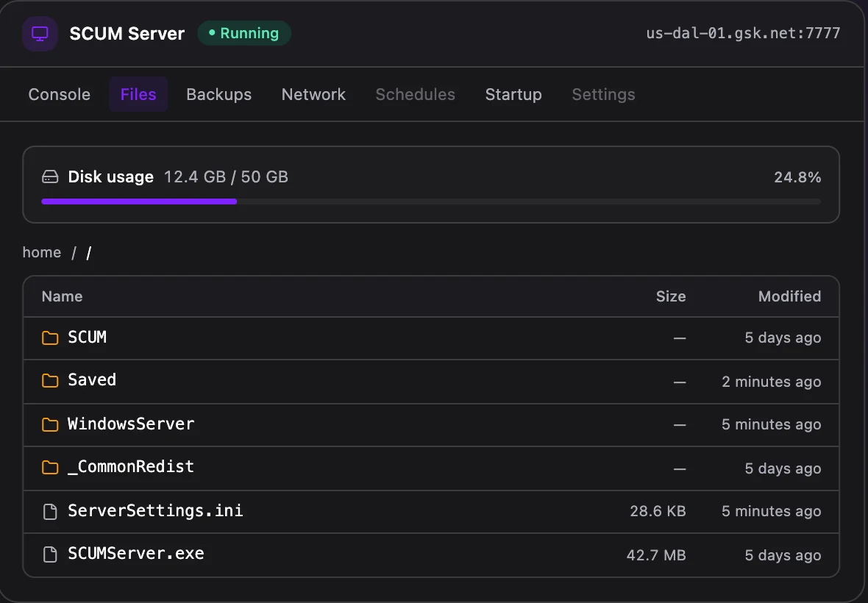Click the Name column header
Screen dimensions: 868x603
coord(62,296)
